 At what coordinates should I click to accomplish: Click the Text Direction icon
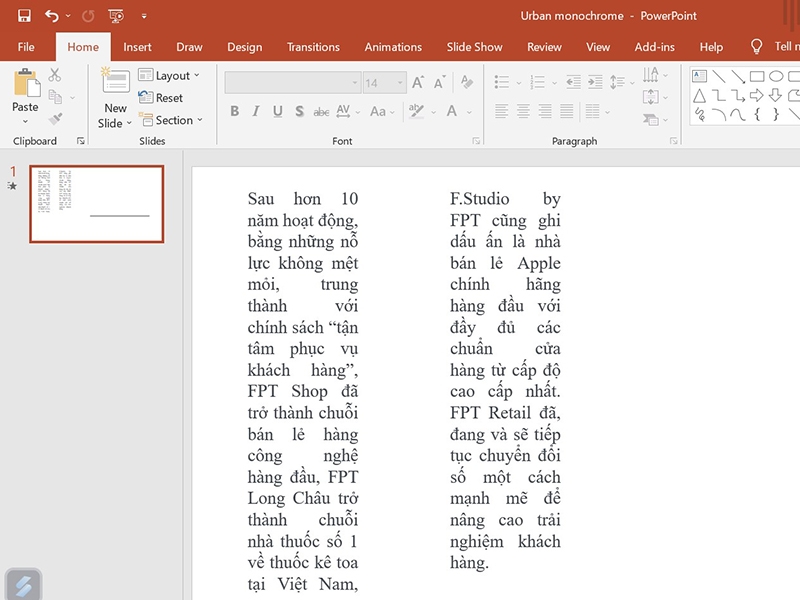[x=651, y=75]
